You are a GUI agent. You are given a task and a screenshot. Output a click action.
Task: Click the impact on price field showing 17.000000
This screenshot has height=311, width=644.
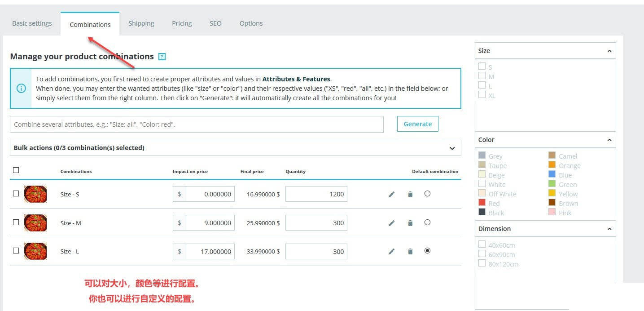tap(210, 252)
